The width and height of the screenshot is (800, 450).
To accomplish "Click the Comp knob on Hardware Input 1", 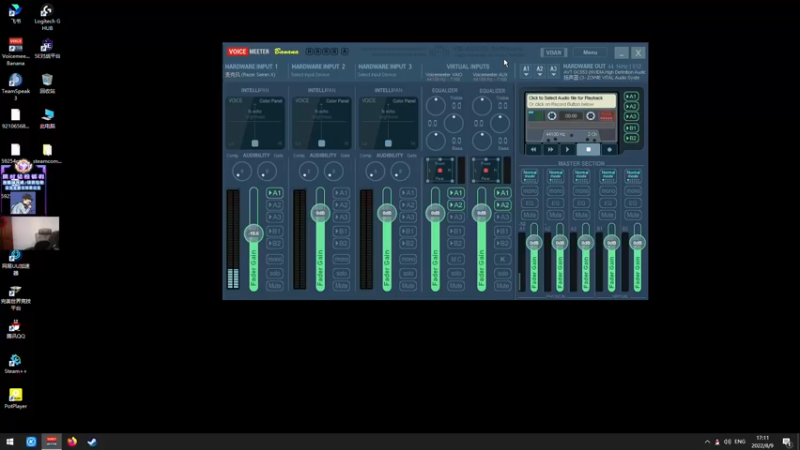I will (241, 171).
